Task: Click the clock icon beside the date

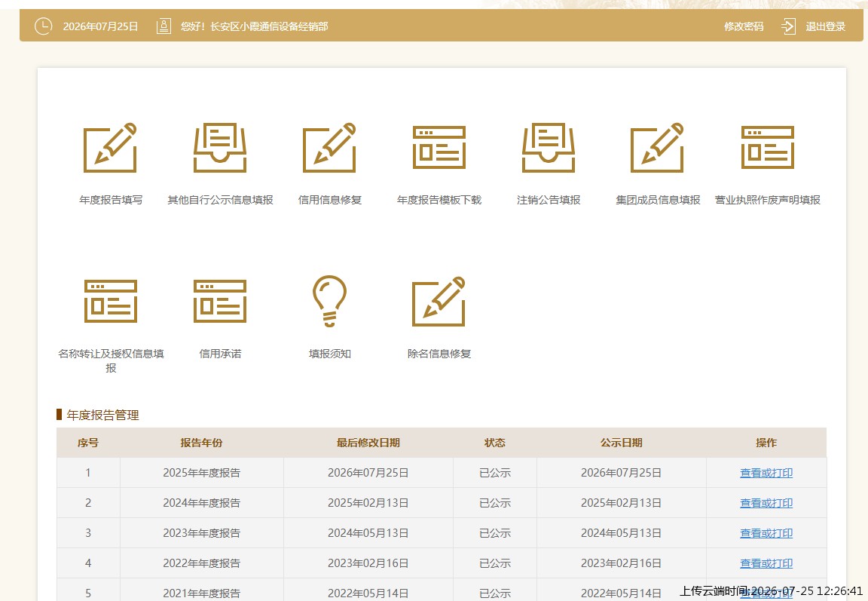Action: tap(43, 26)
